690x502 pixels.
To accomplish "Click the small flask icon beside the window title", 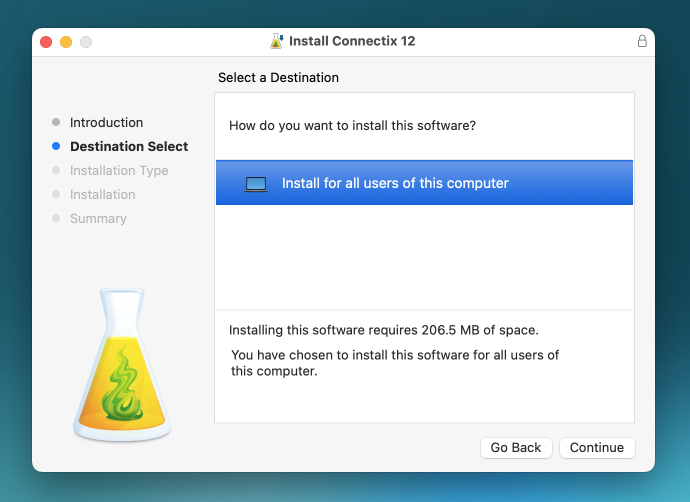I will pyautogui.click(x=277, y=41).
